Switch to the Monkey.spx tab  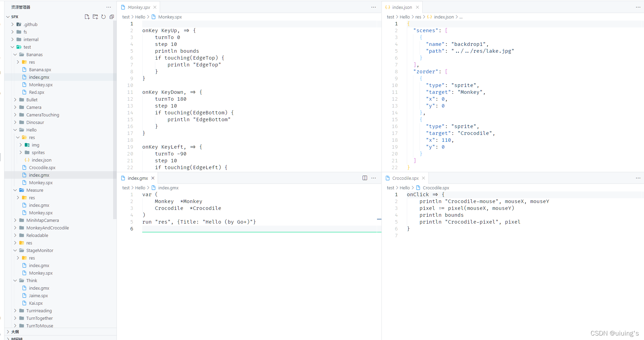[x=139, y=7]
